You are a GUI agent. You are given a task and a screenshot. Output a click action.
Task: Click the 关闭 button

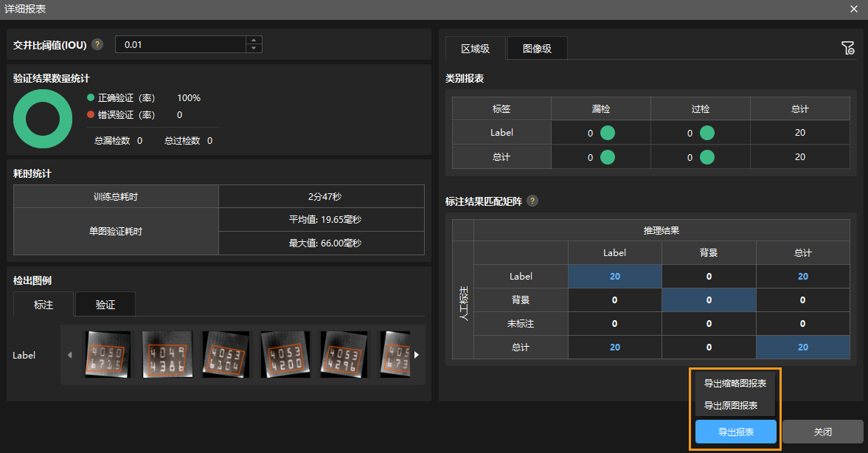point(822,432)
